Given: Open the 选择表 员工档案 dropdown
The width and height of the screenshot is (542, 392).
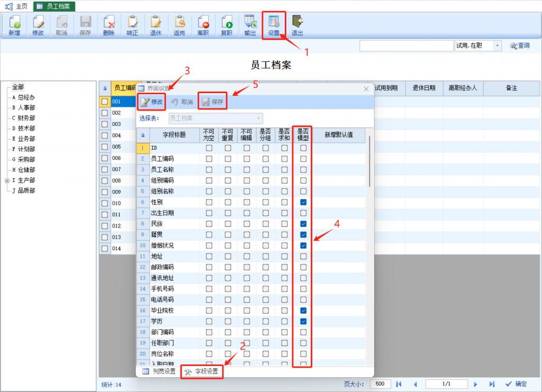Looking at the screenshot, I should (x=215, y=118).
